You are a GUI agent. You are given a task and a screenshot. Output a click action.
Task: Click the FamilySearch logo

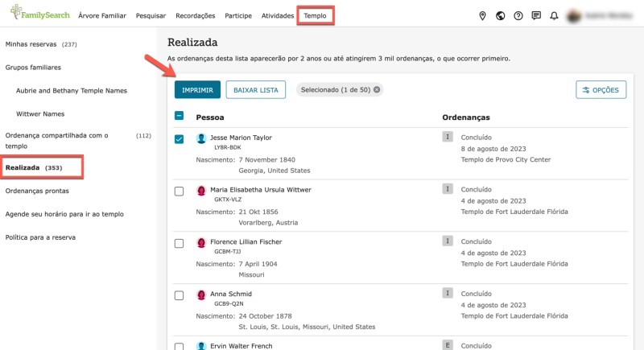(39, 13)
